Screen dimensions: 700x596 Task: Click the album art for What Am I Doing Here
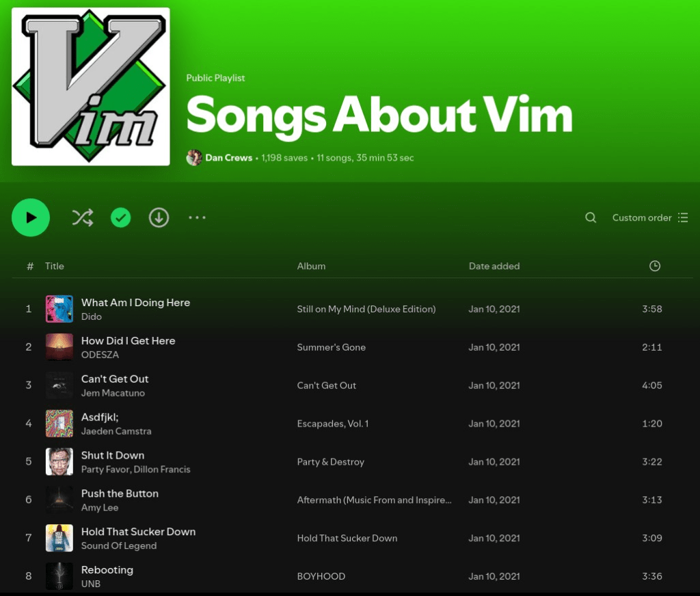59,309
